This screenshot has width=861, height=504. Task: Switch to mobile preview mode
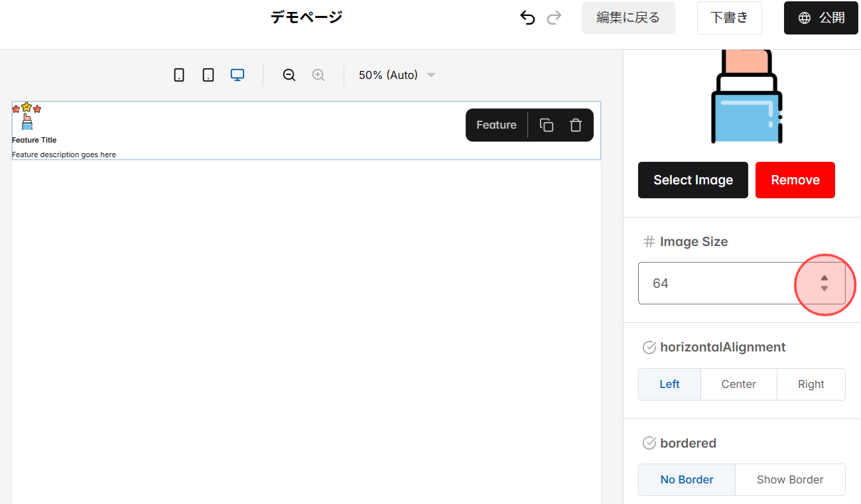[x=178, y=75]
